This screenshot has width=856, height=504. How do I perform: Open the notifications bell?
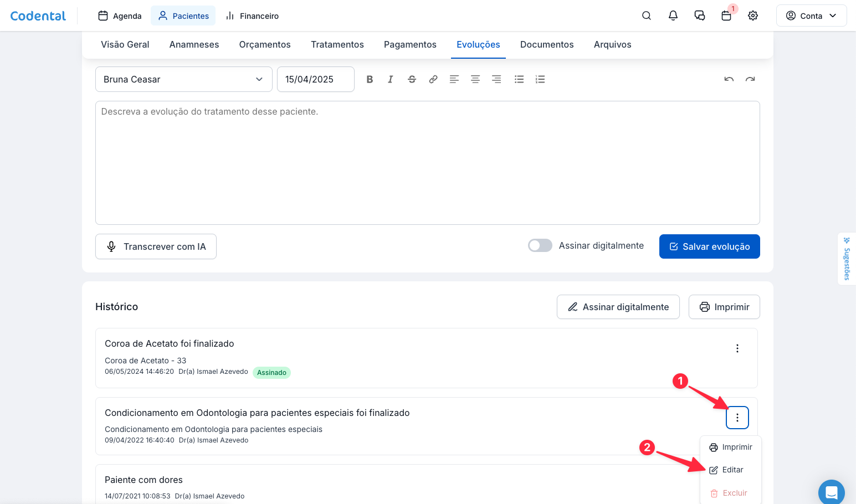coord(673,16)
